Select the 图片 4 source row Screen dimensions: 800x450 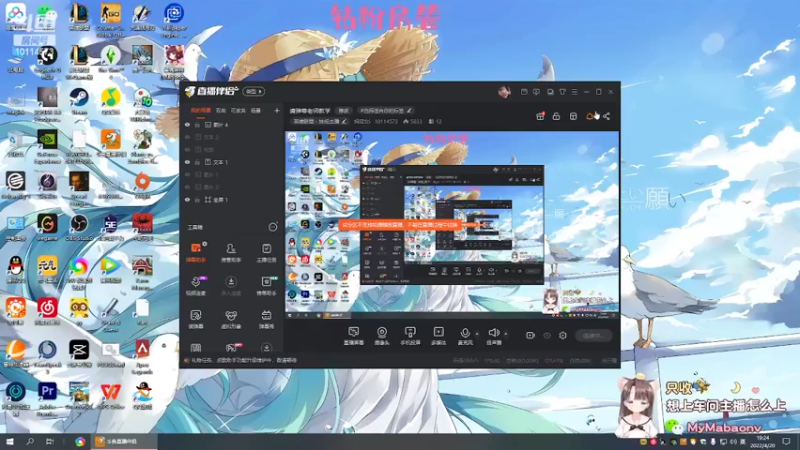tap(232, 124)
